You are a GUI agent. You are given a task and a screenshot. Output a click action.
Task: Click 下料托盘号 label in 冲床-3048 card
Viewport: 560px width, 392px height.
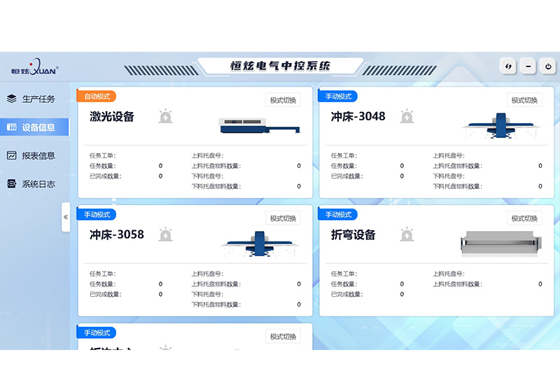point(449,176)
